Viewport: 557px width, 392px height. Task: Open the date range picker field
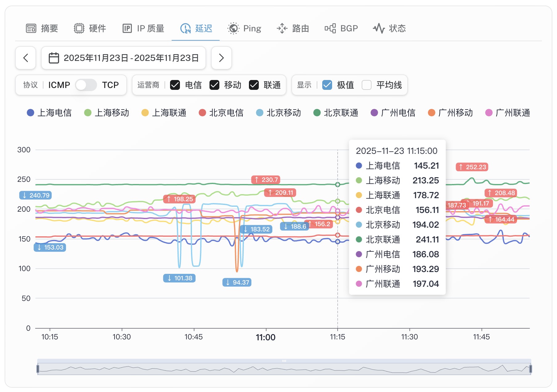tap(124, 58)
